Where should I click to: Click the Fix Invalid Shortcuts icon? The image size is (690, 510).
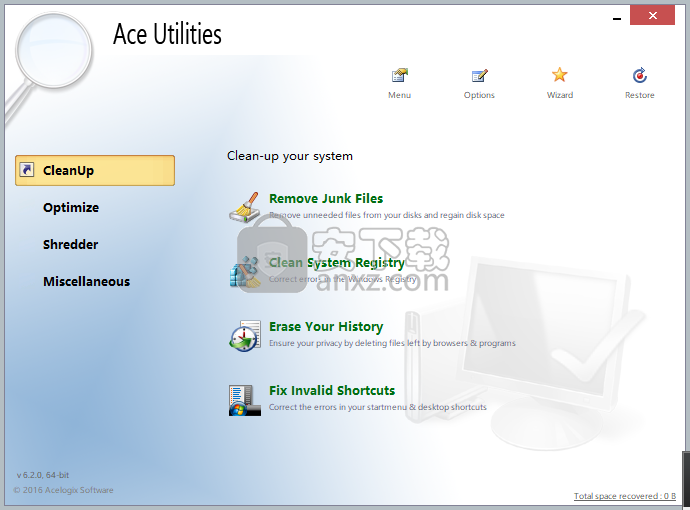coord(245,400)
